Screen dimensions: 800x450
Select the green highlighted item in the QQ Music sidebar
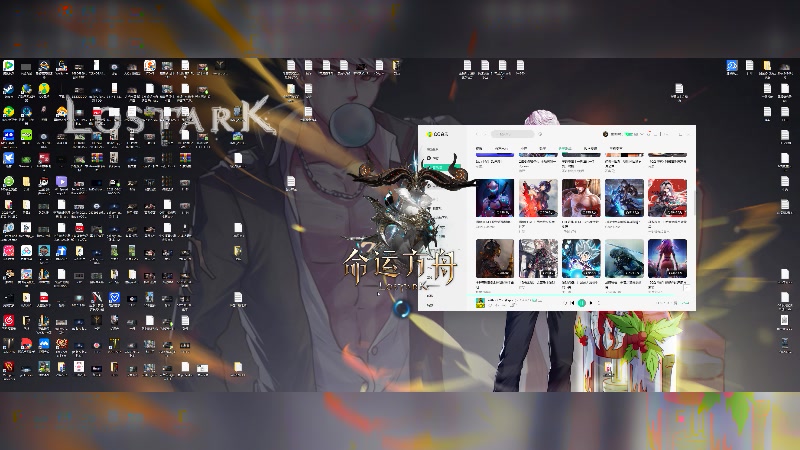click(x=441, y=167)
